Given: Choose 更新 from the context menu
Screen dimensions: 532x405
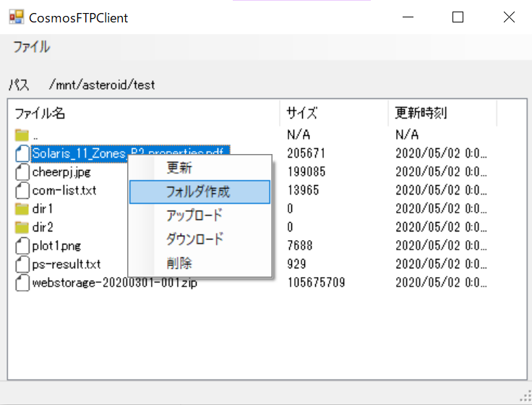Looking at the screenshot, I should 179,169.
